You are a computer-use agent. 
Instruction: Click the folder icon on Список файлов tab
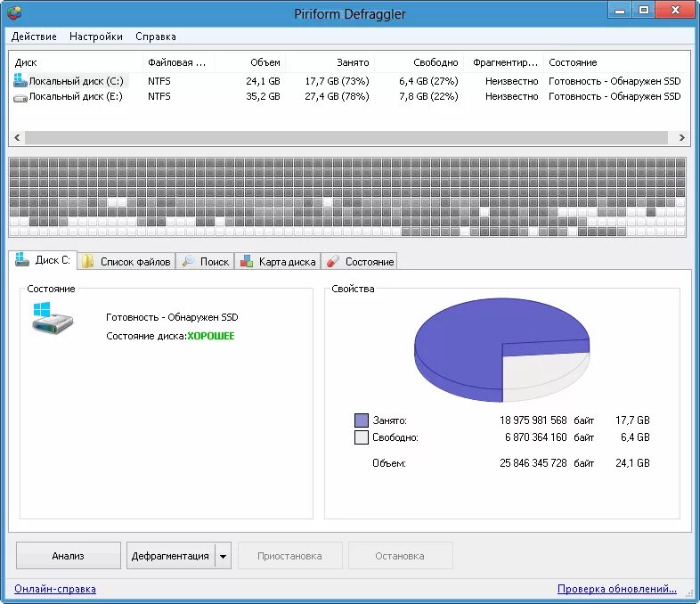click(x=88, y=261)
